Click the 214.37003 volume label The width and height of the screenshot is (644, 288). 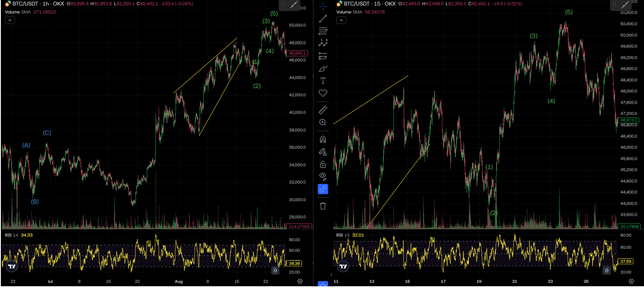tap(299, 226)
